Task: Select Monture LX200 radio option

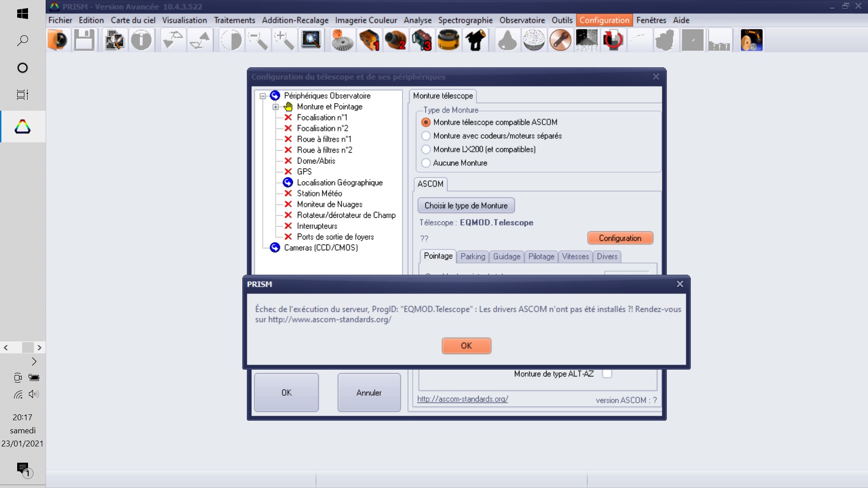Action: coord(426,150)
